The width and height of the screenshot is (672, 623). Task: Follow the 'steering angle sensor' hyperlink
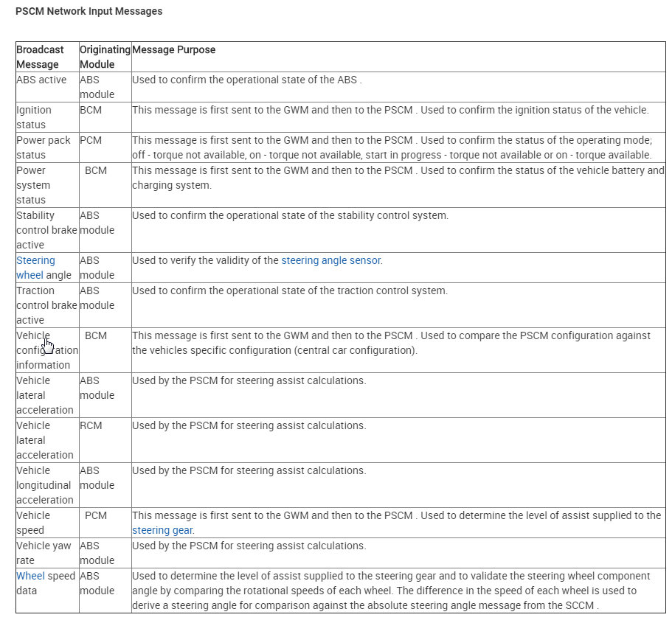pos(331,260)
